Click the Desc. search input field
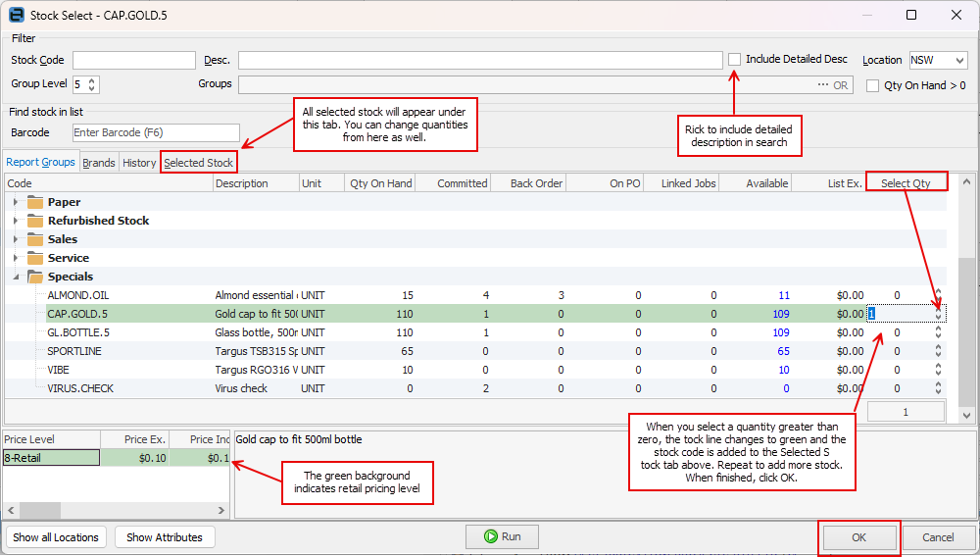The width and height of the screenshot is (980, 557). [x=480, y=61]
